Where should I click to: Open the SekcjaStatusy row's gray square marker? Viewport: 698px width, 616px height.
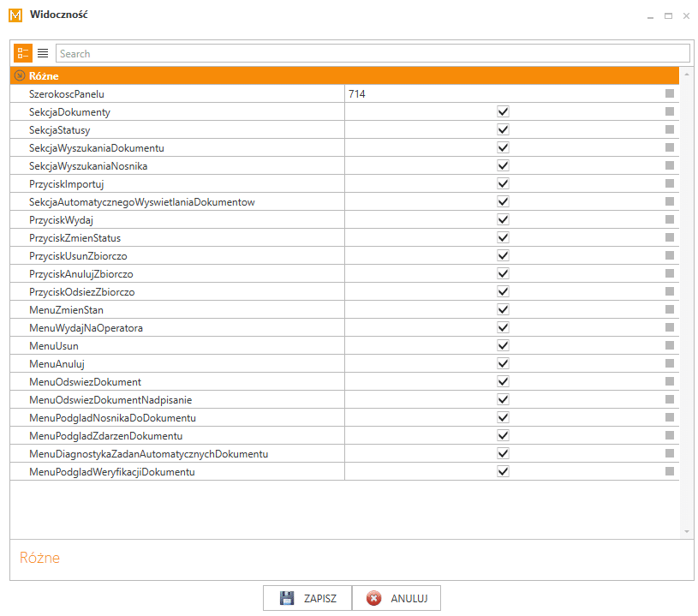point(670,129)
